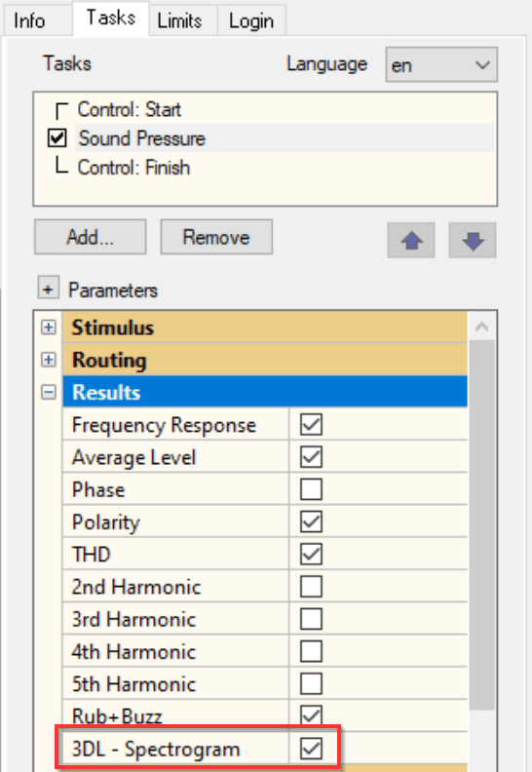The width and height of the screenshot is (532, 772).
Task: Open the Login tab
Action: coord(251,20)
